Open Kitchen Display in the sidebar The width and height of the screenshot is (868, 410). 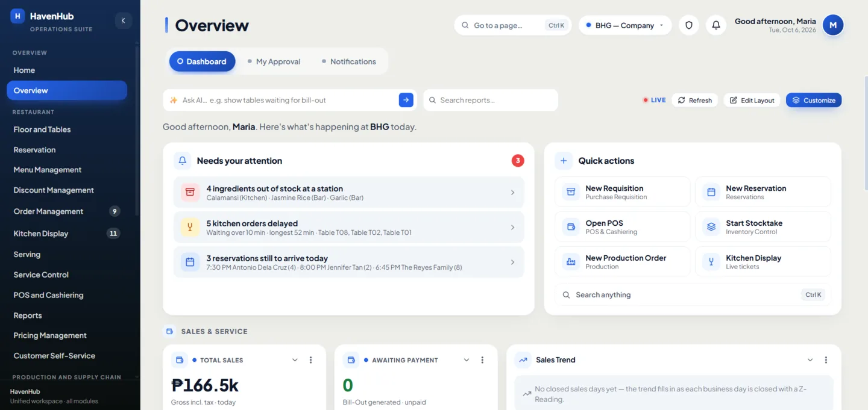67,234
